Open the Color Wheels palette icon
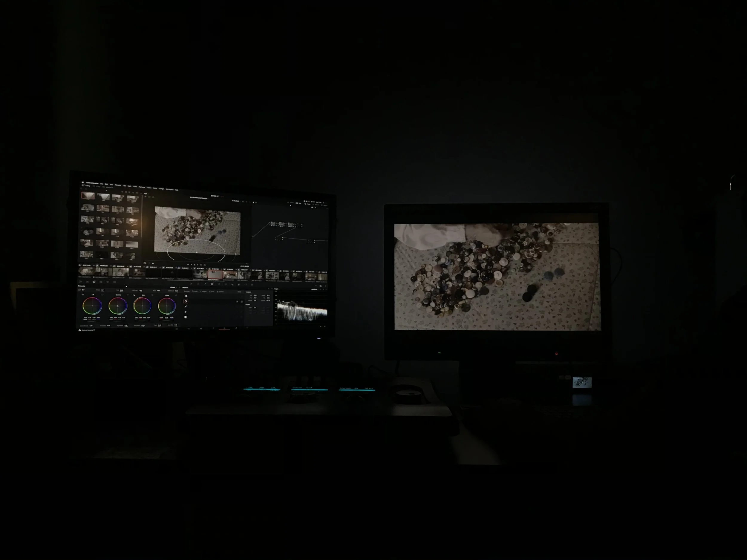The height and width of the screenshot is (560, 747). (94, 282)
